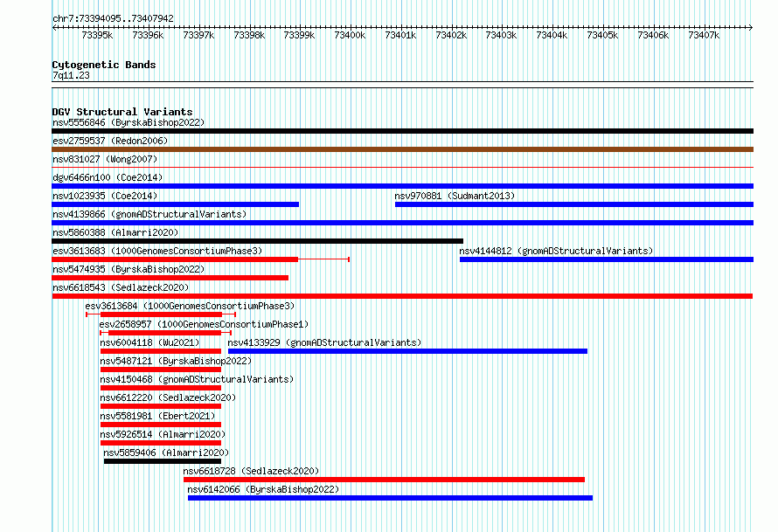The width and height of the screenshot is (778, 532).
Task: Click the red nsv6618728 variant bar
Action: coord(384,480)
